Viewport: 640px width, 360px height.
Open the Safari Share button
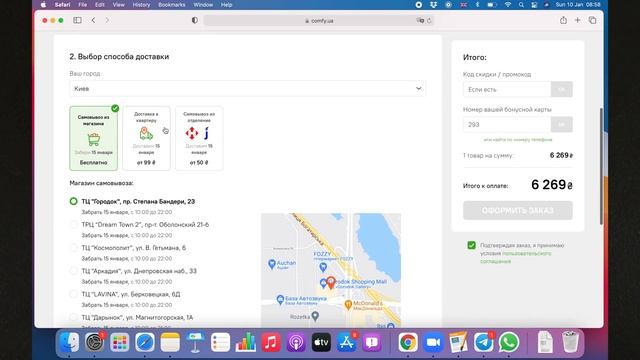tap(563, 20)
